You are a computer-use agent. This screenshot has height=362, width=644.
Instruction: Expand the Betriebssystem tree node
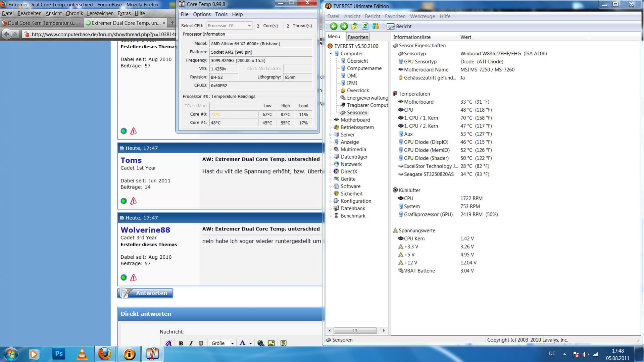point(330,127)
